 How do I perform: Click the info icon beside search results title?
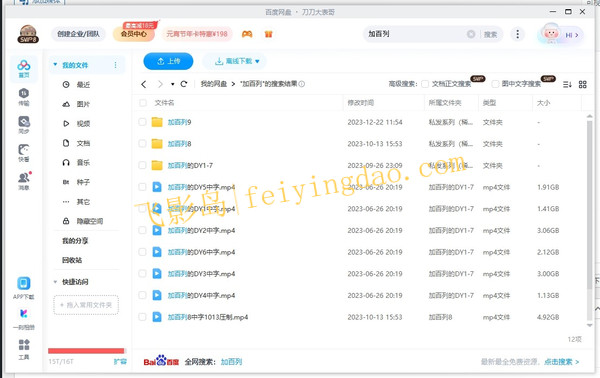pyautogui.click(x=302, y=84)
